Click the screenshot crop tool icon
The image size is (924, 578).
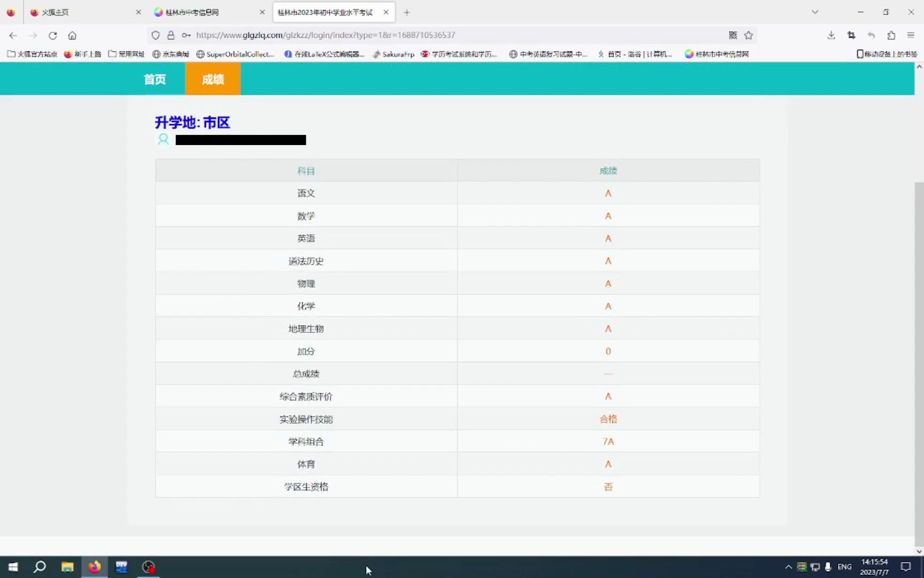(x=851, y=35)
